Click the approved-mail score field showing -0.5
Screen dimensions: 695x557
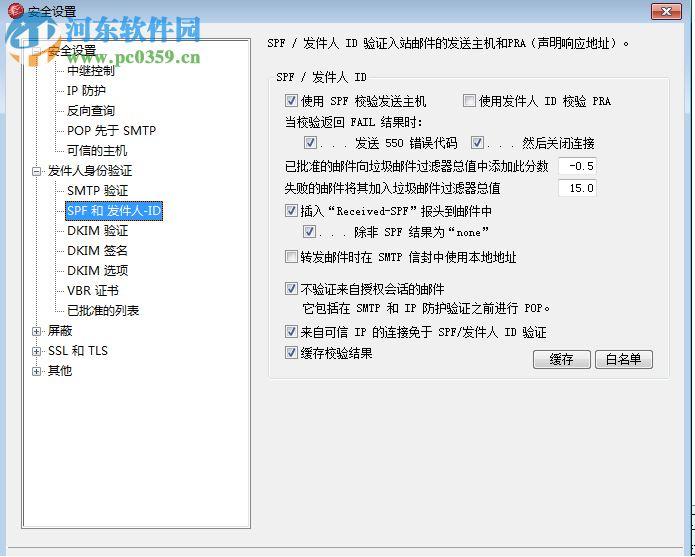[577, 166]
